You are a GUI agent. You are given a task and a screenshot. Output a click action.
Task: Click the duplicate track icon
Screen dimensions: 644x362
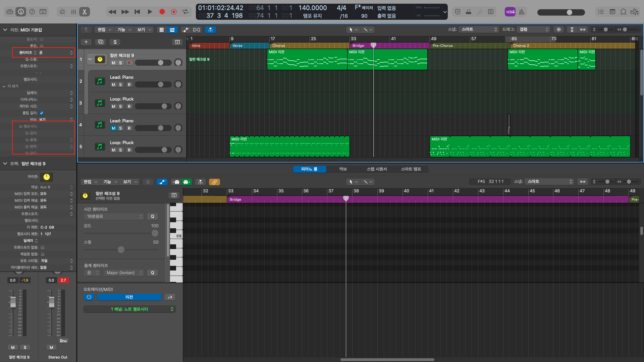coord(100,42)
